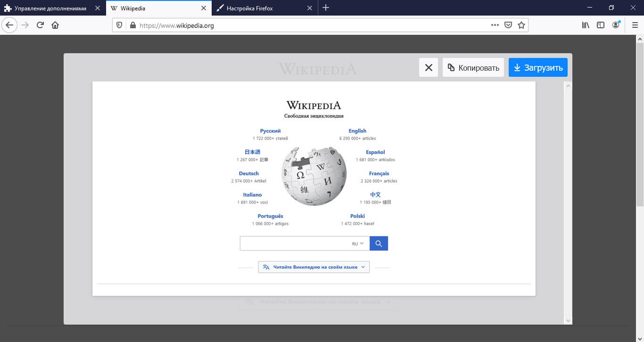Expand the RU search language dropdown
This screenshot has width=644, height=342.
(358, 244)
